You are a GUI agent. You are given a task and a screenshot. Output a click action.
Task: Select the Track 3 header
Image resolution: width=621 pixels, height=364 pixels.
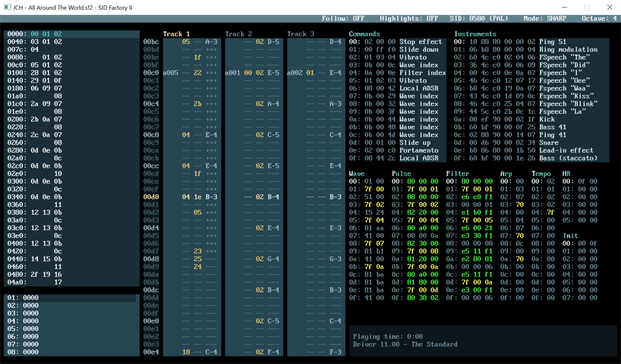[x=301, y=34]
